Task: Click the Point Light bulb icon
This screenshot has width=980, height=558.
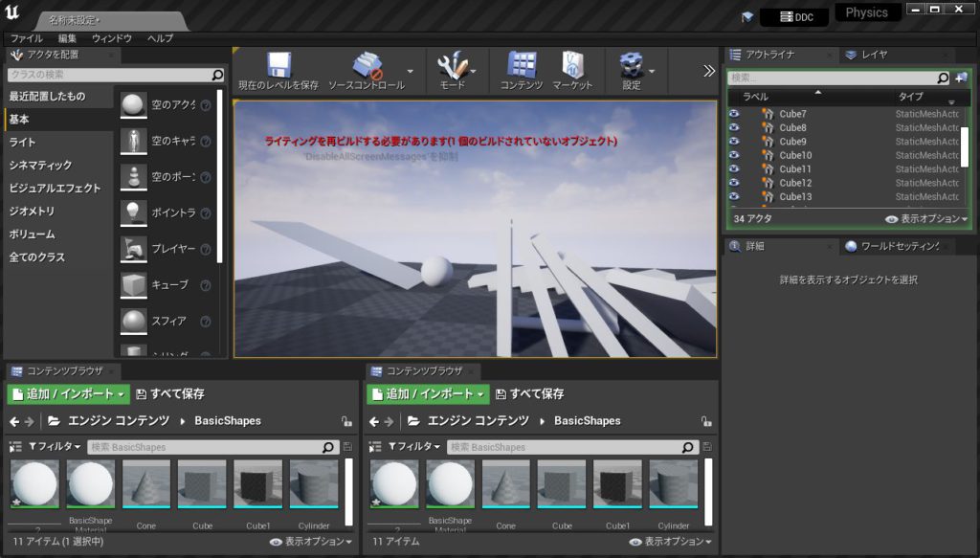Action: 133,213
